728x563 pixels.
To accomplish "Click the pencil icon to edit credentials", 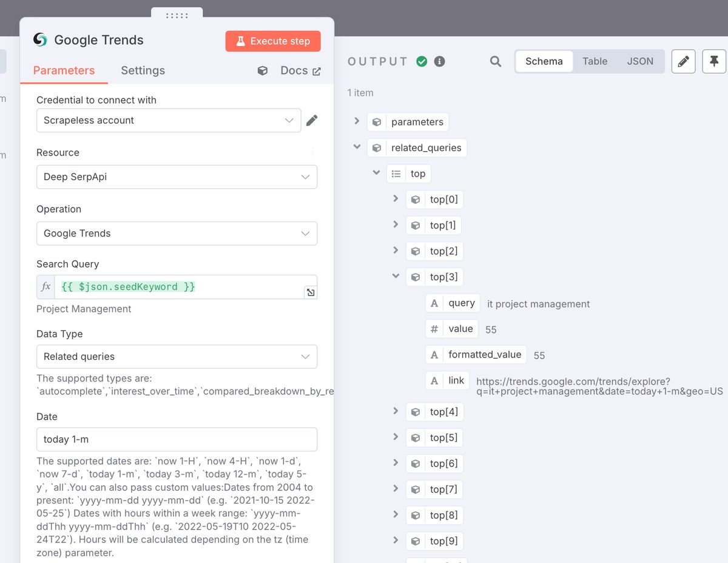I will (312, 120).
